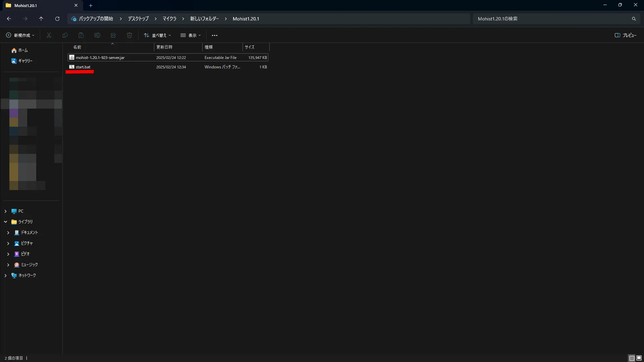This screenshot has width=644, height=362.
Task: Go up one folder level
Action: pyautogui.click(x=41, y=19)
